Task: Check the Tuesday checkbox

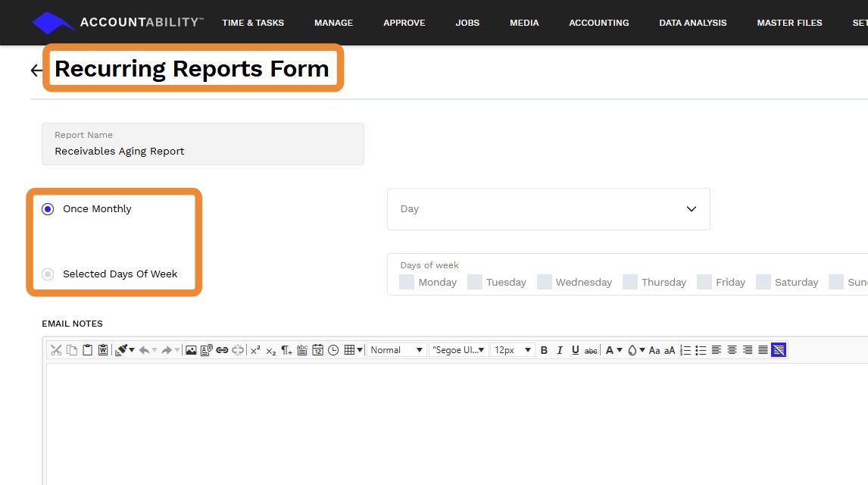Action: [x=474, y=282]
